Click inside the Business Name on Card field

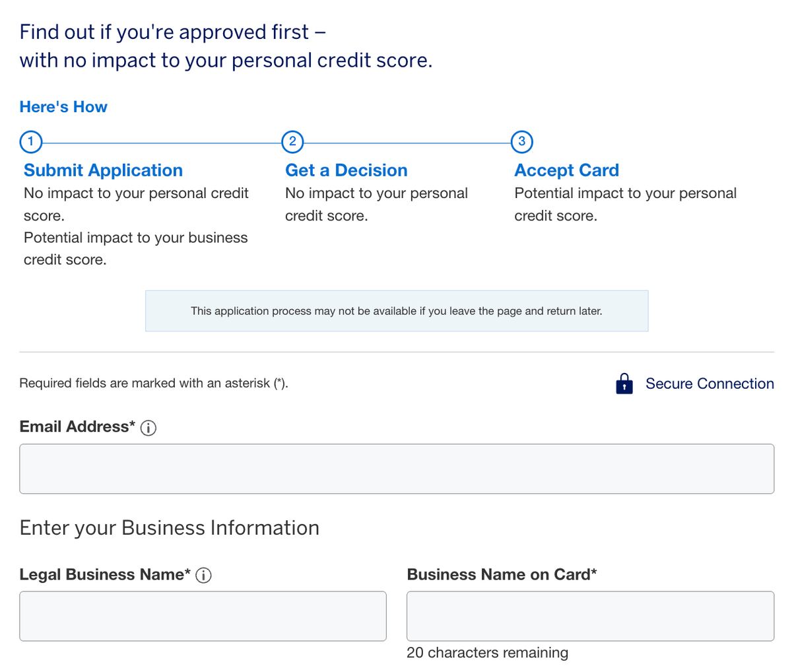pos(590,617)
